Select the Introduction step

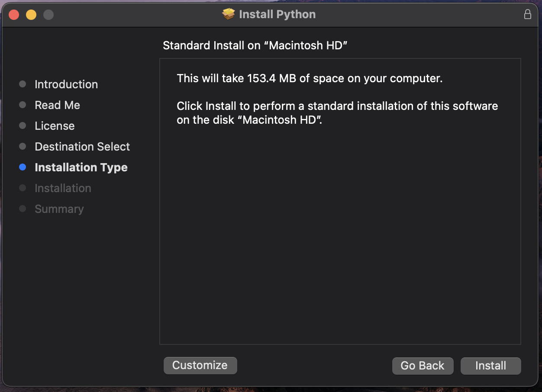pos(66,84)
